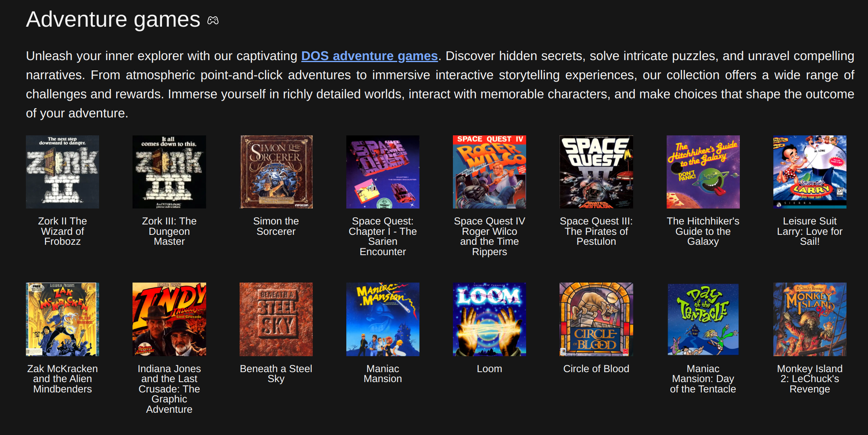This screenshot has width=868, height=435.
Task: Click Beneath a Steel Sky cover
Action: [x=276, y=319]
